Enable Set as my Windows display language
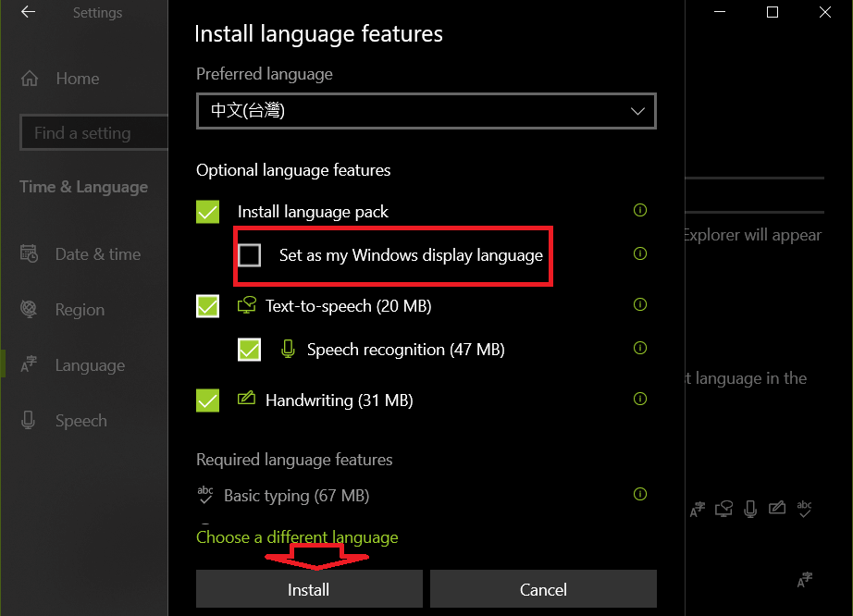 [250, 255]
